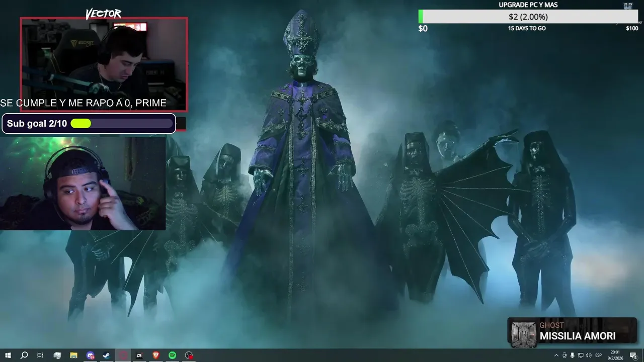Click the $100 goal amount text
644x362 pixels.
[632, 28]
